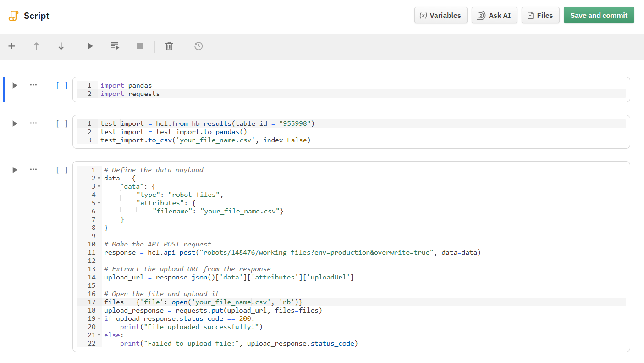
Task: Open the execution history clock icon
Action: [x=198, y=46]
